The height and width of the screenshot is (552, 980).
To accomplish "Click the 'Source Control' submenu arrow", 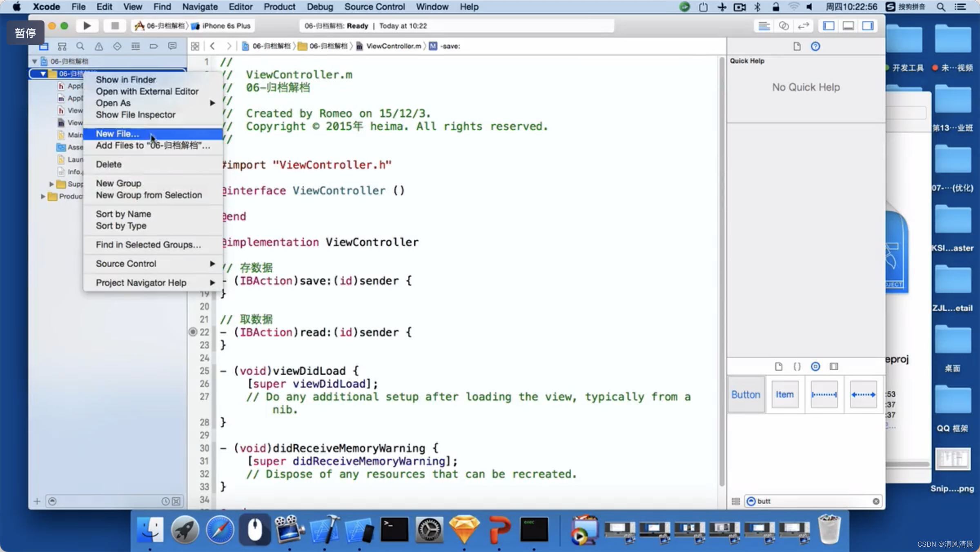I will 213,263.
